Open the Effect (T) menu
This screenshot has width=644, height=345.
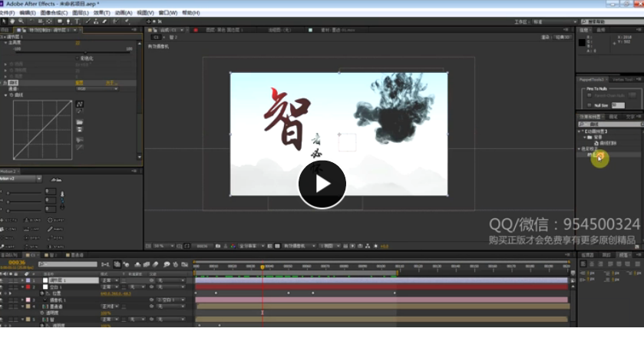[102, 13]
